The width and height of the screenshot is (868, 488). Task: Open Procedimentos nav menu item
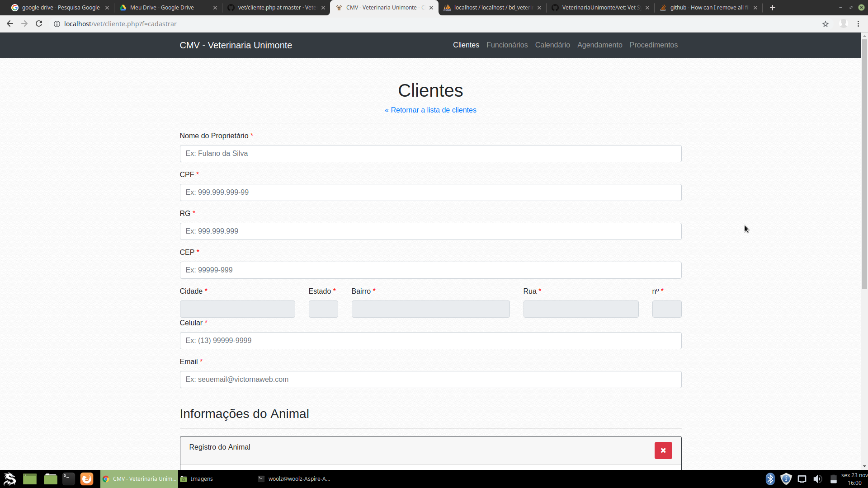tap(654, 45)
